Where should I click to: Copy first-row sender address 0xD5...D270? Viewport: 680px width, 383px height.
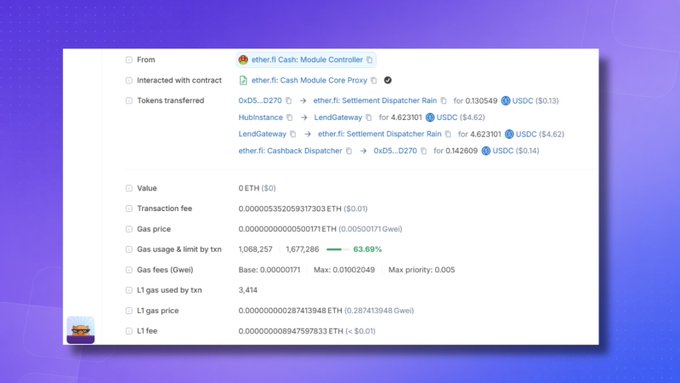(289, 101)
